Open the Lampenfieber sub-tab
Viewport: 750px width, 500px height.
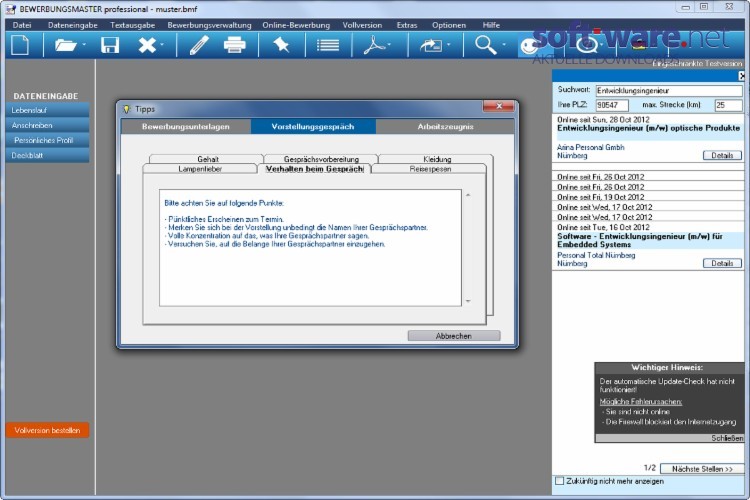[200, 168]
